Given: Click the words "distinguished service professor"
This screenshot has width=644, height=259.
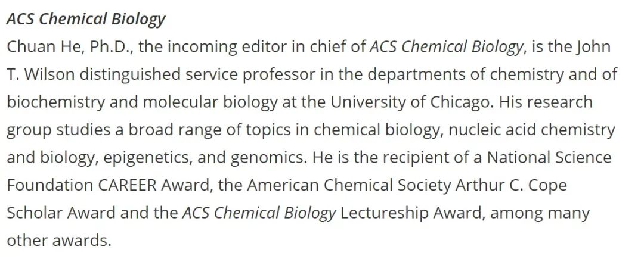Looking at the screenshot, I should (197, 74).
